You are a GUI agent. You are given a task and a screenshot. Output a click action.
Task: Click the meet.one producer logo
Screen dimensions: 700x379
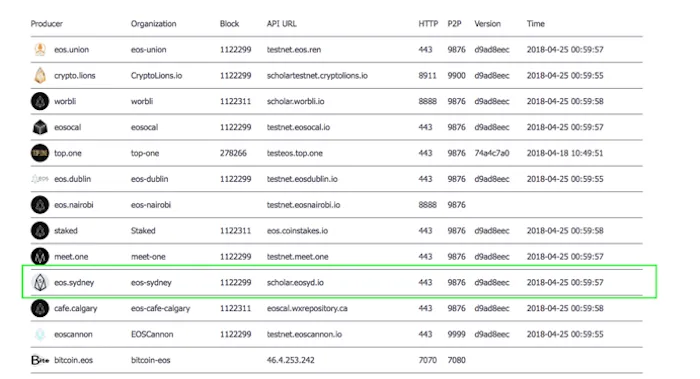(40, 257)
